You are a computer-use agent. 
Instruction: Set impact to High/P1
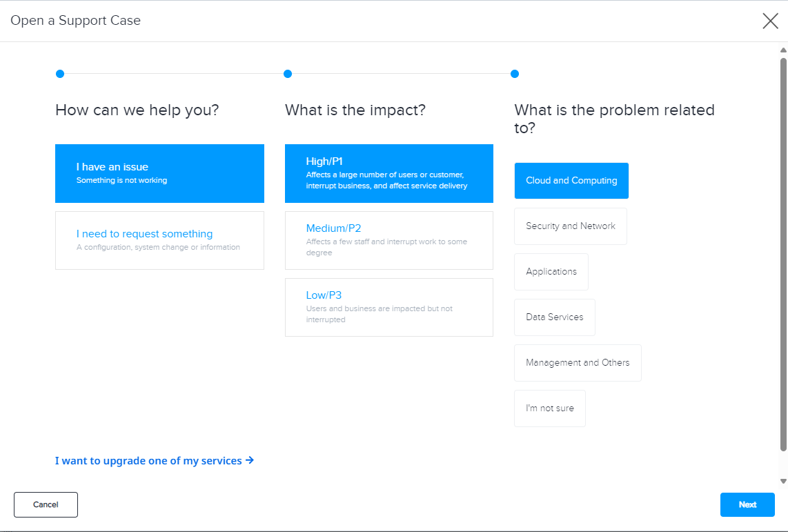point(389,173)
